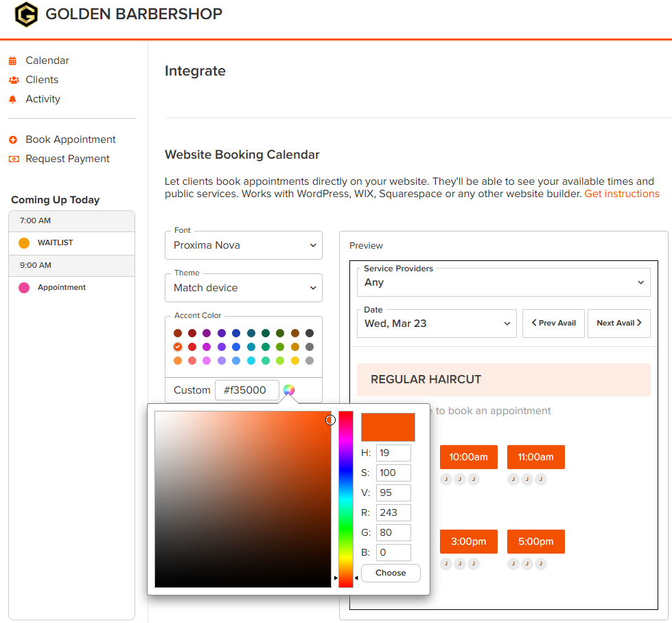Click the money icon beside Request Payment
The image size is (672, 623).
coord(14,159)
